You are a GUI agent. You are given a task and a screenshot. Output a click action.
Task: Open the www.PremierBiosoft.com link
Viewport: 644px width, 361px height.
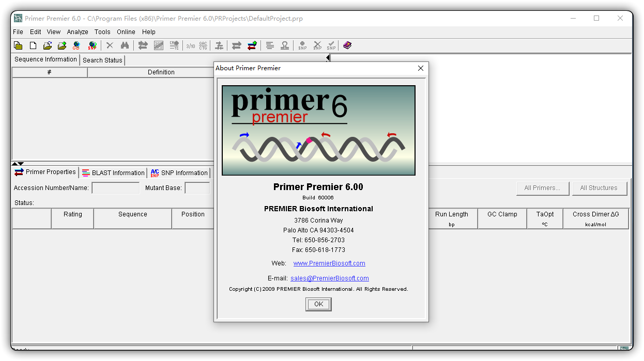(x=329, y=263)
